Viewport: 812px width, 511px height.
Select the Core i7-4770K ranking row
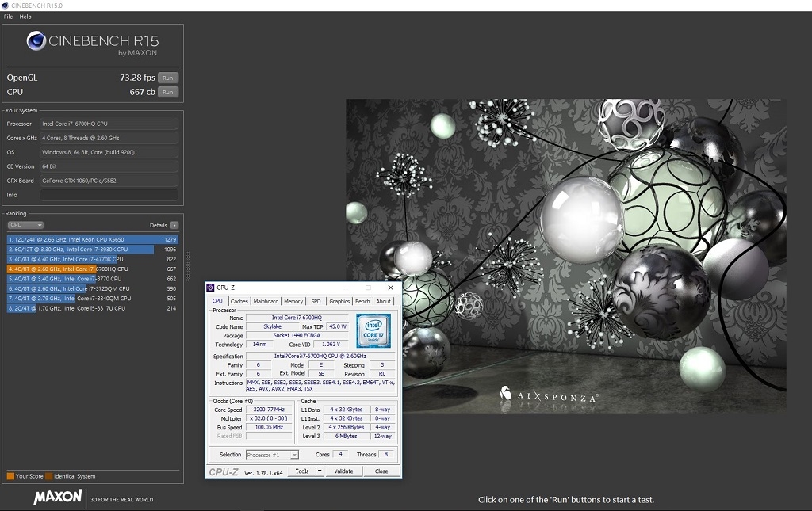[92, 259]
